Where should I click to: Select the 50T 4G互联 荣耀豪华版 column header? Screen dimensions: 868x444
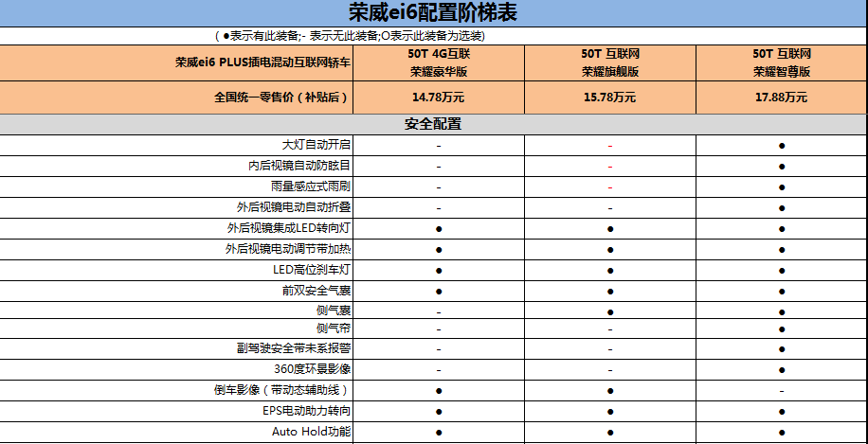(439, 63)
